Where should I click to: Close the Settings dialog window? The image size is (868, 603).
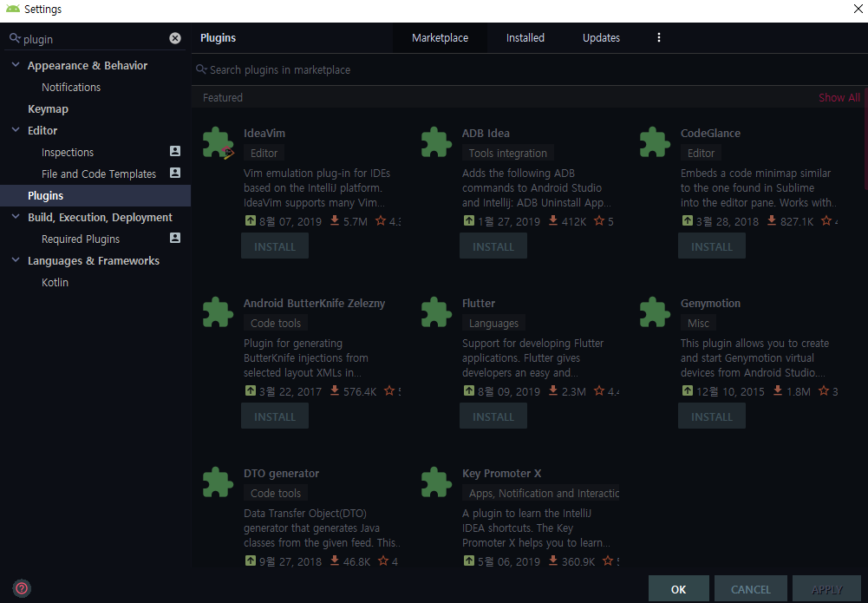coord(858,10)
